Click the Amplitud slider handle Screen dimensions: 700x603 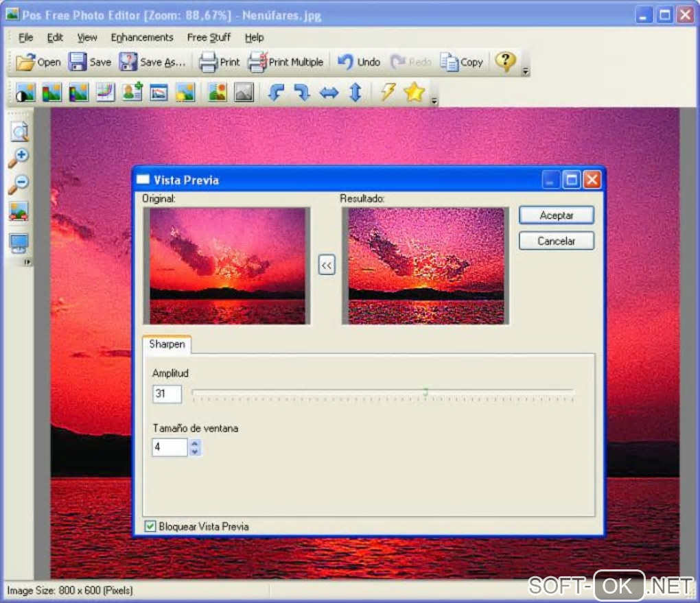pos(425,392)
